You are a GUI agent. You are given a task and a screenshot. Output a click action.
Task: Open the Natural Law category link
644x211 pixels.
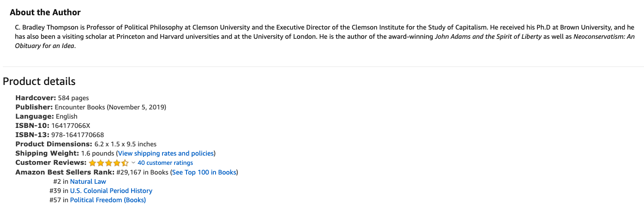[88, 181]
